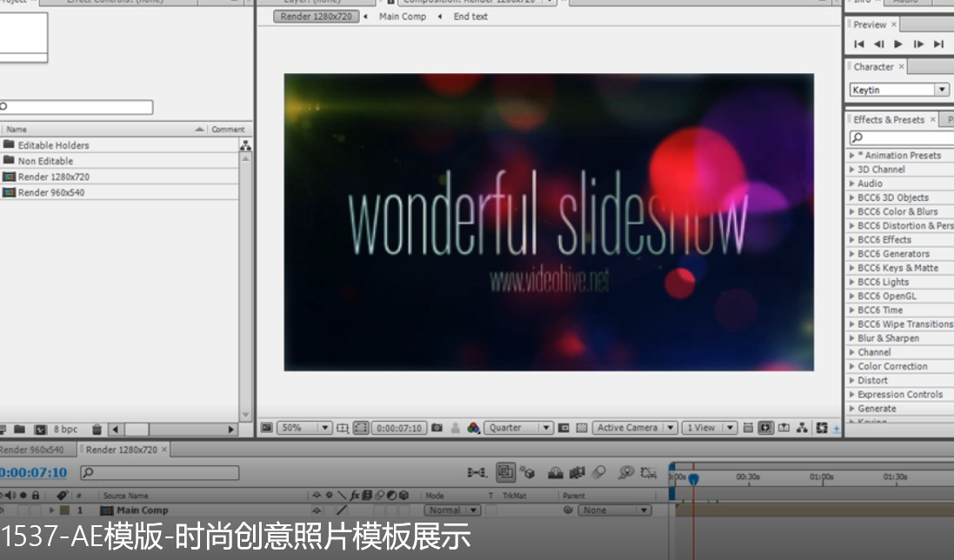Play the preview
The height and width of the screenshot is (560, 954).
point(898,43)
